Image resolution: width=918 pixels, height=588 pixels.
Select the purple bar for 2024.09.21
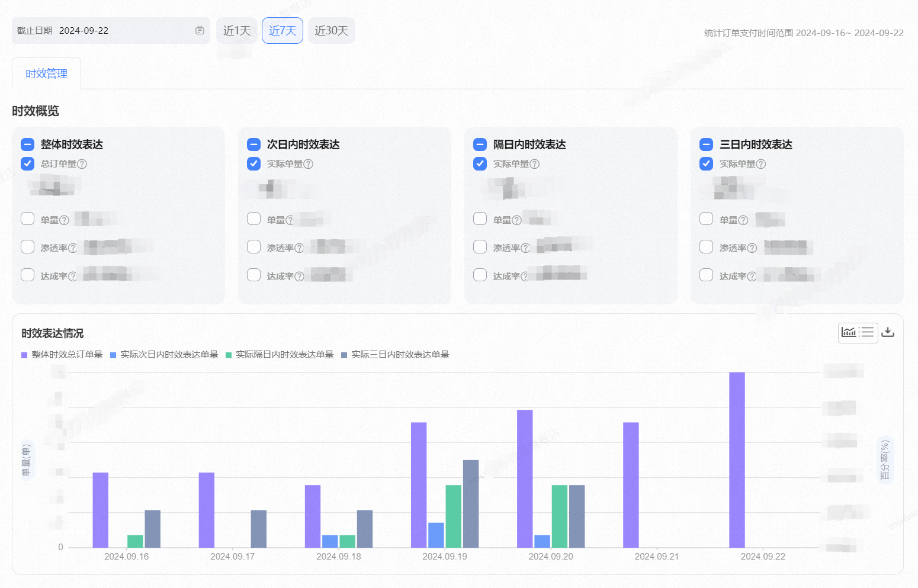(631, 485)
